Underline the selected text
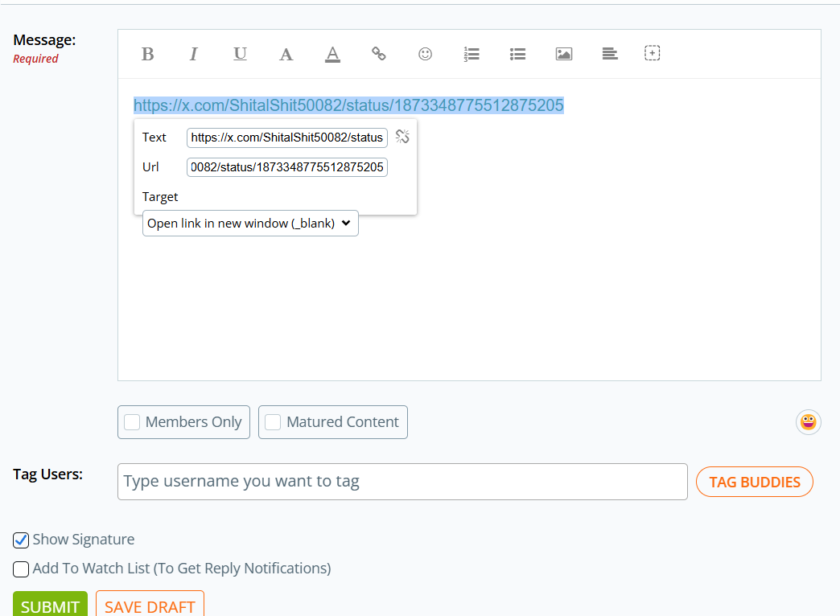840x616 pixels. click(x=240, y=54)
